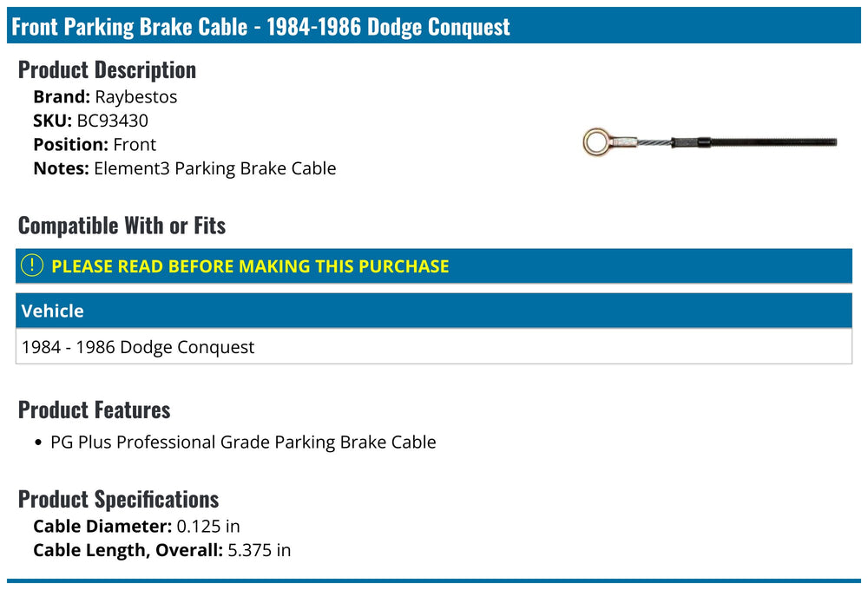Click the Front Parking Brake Cable title bar

433,25
